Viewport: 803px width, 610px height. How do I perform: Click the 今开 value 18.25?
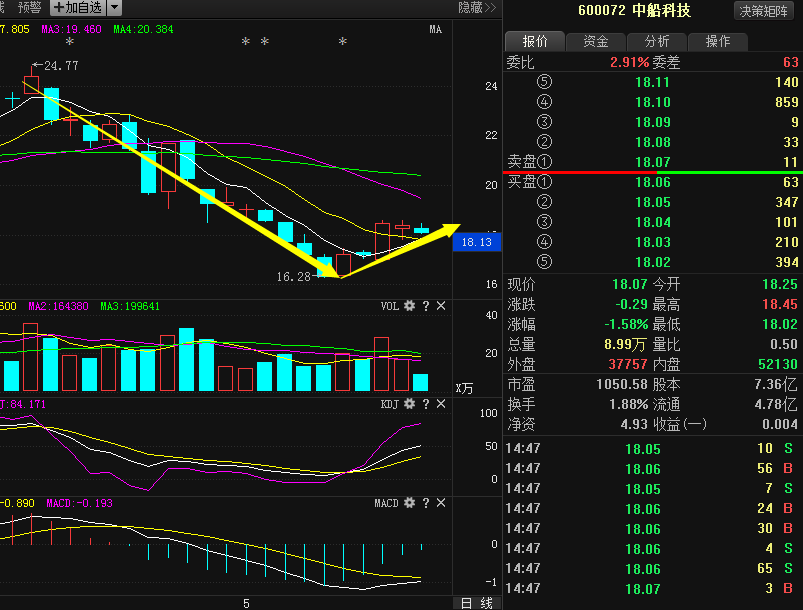[780, 284]
